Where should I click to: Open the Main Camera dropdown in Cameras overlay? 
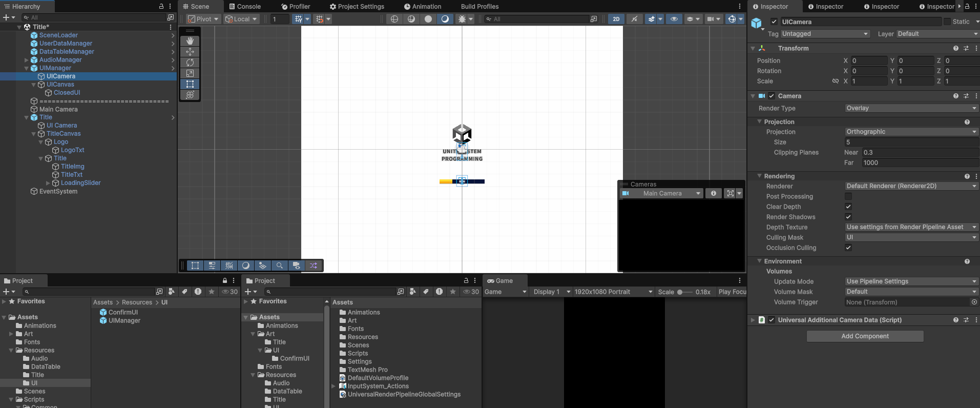click(661, 193)
